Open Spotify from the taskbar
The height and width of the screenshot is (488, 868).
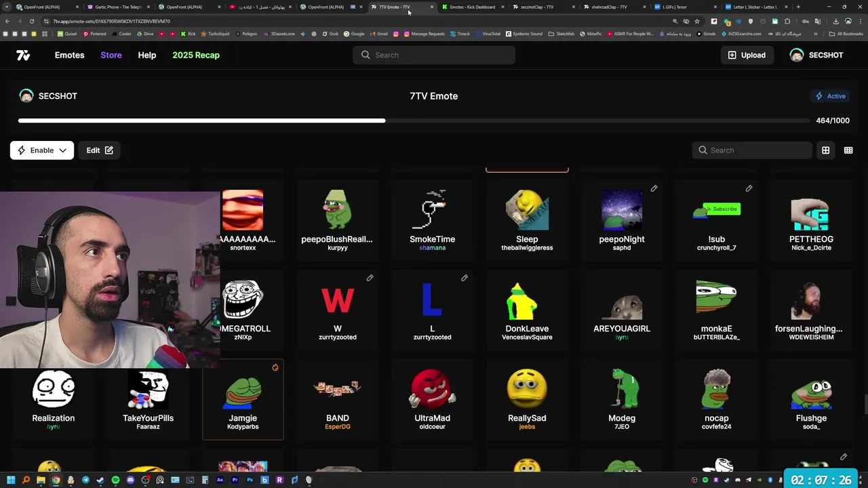pos(115,480)
